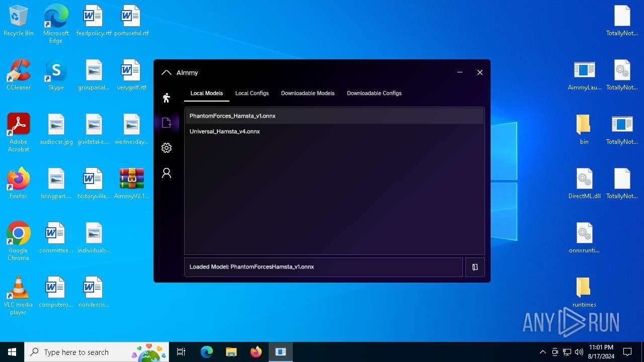Switch to Local Models tab

tap(207, 93)
